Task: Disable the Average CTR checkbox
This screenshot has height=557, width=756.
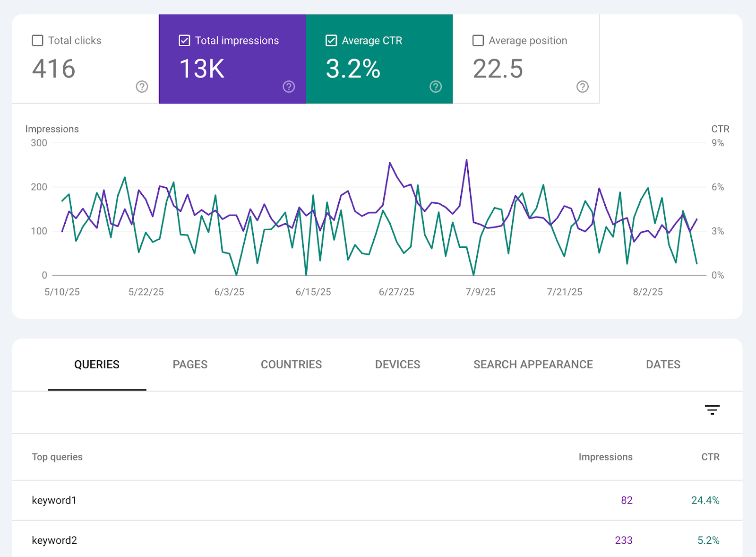Action: (331, 40)
